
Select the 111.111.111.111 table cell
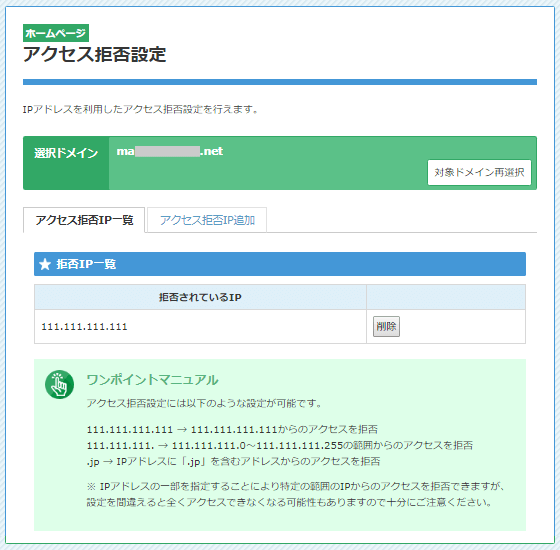[x=200, y=326]
